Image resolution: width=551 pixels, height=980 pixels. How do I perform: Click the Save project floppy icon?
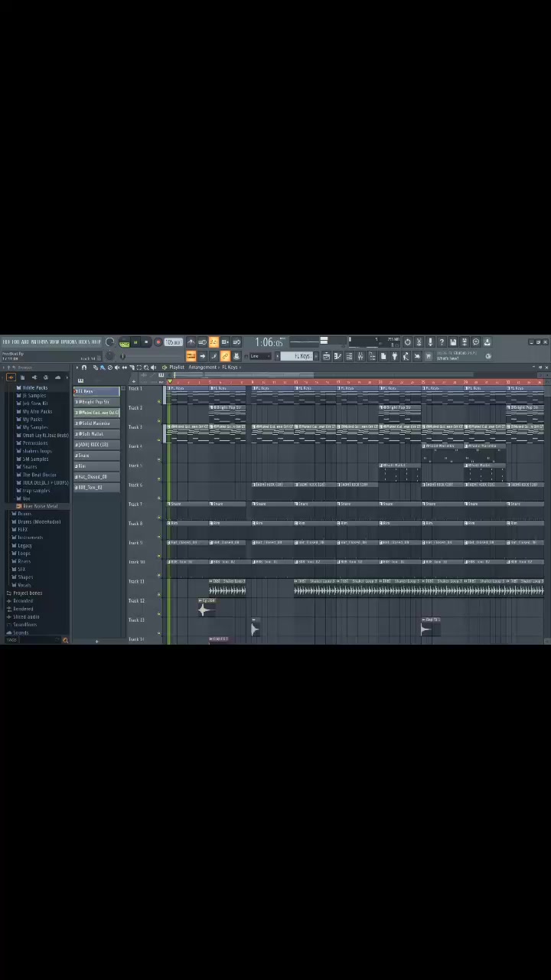click(x=453, y=342)
